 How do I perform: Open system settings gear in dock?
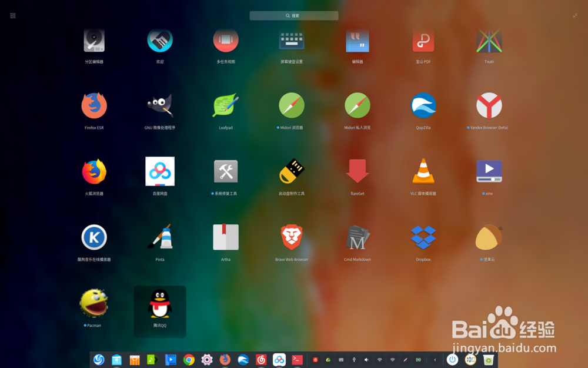pos(206,360)
